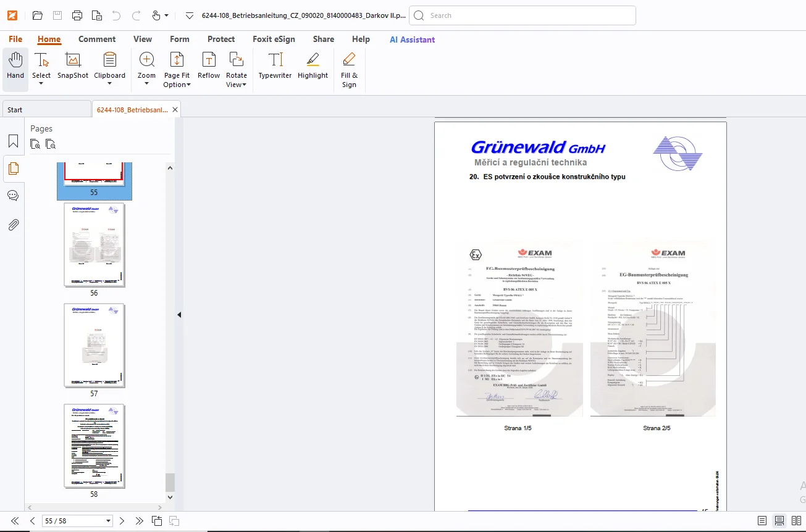Click the Pages panel scrollbar down arrow
Screen dimensions: 806x532
click(x=170, y=496)
